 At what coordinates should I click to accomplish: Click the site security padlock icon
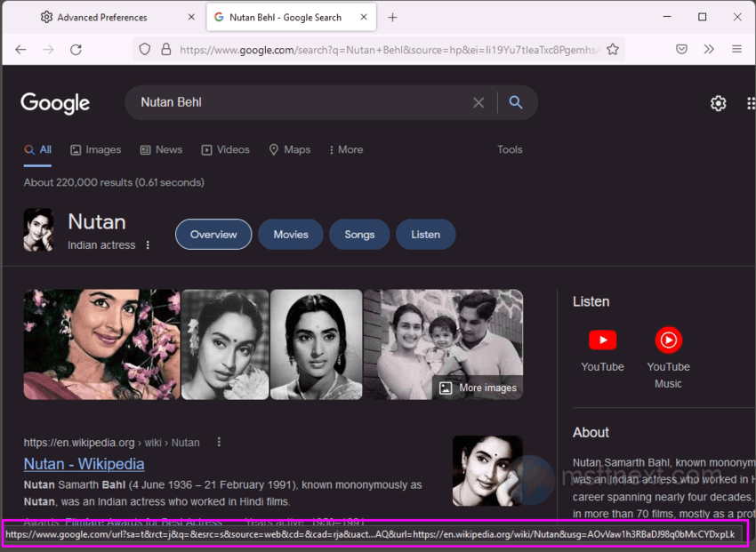(165, 49)
